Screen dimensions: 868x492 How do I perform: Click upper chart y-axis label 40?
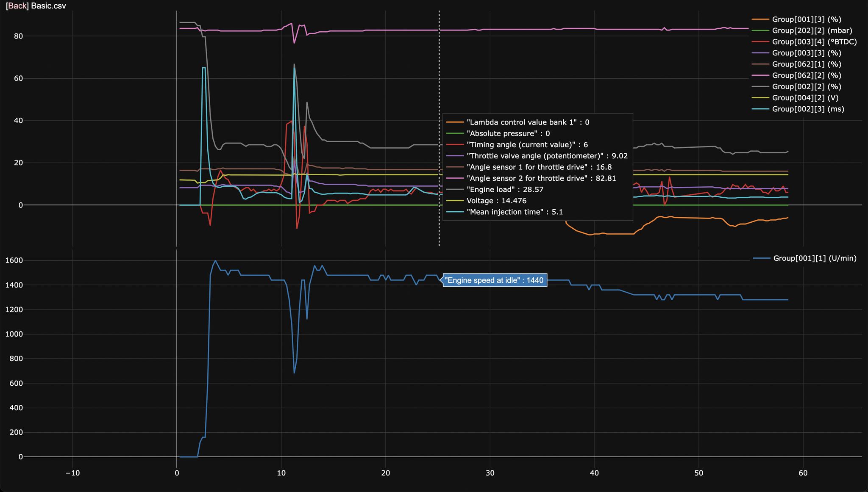tap(18, 121)
